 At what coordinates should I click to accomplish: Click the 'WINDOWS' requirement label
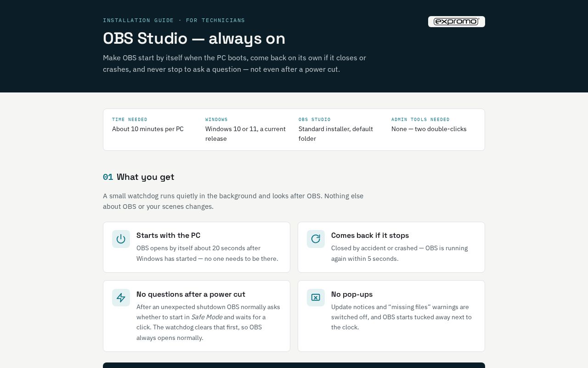[216, 120]
